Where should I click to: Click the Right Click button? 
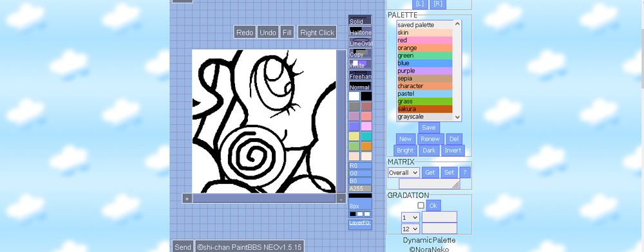coord(317,32)
